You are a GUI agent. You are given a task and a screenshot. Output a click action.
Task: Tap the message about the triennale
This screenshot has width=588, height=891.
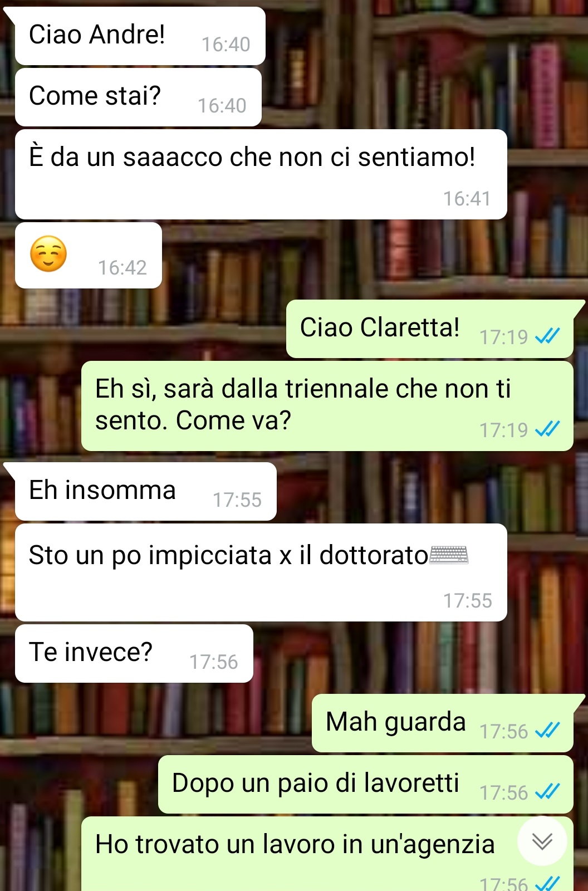click(327, 406)
